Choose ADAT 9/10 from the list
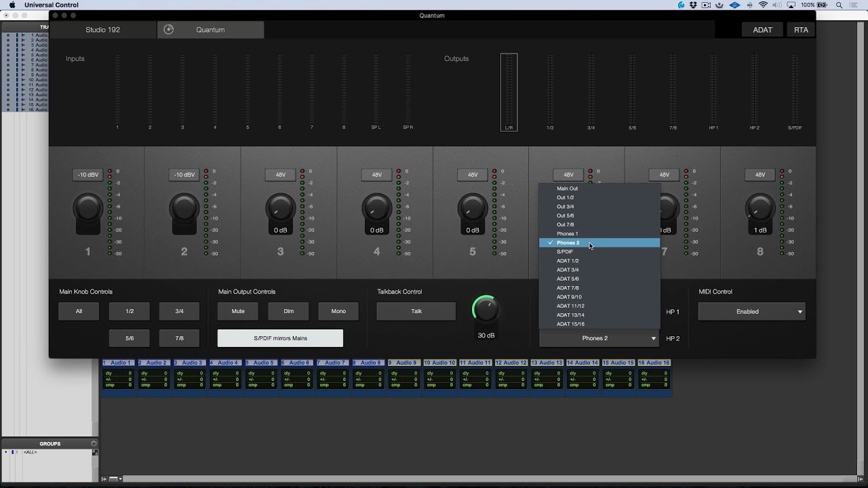868x488 pixels. (599, 297)
